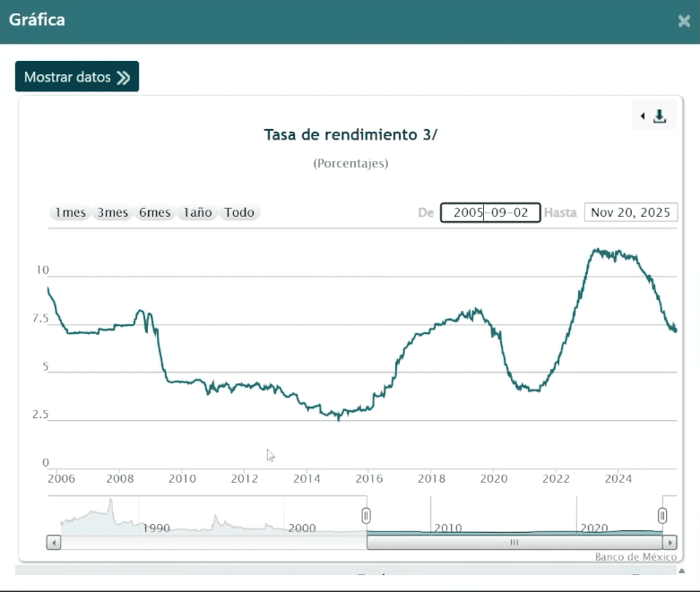Open the Banco de México credit link

(x=635, y=557)
